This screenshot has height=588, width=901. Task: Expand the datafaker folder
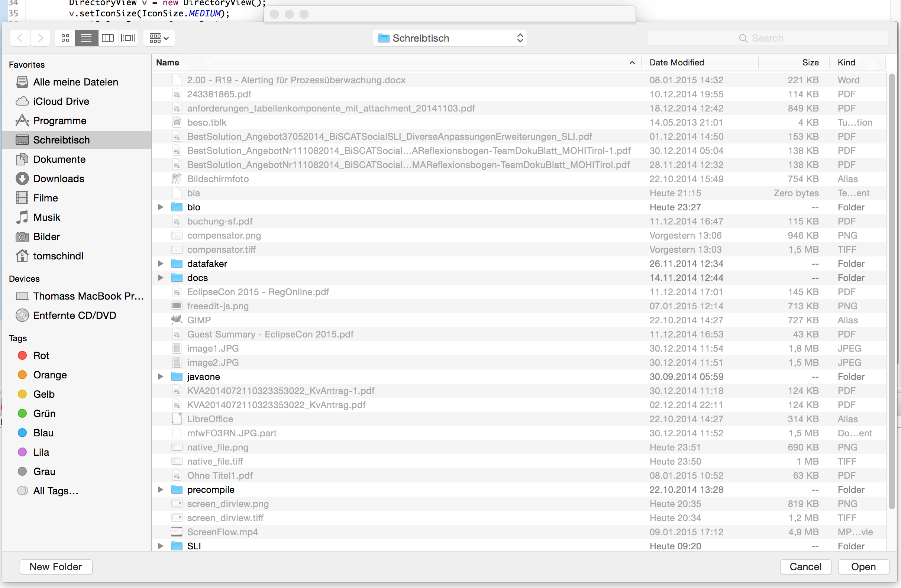click(x=161, y=264)
